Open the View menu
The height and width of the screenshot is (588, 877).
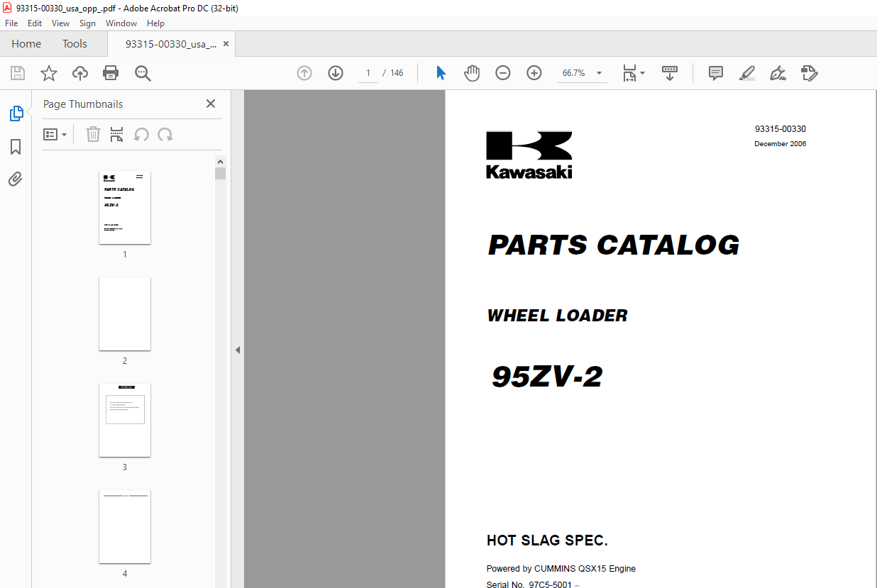[x=61, y=23]
